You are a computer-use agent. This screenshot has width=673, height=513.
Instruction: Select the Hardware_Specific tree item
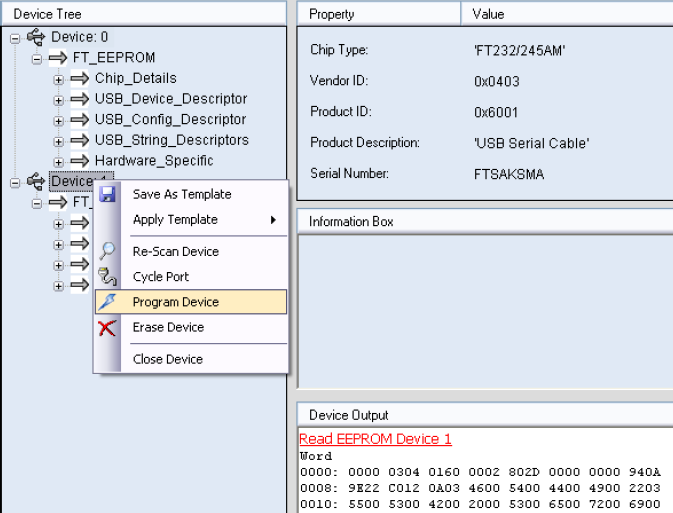[x=154, y=161]
